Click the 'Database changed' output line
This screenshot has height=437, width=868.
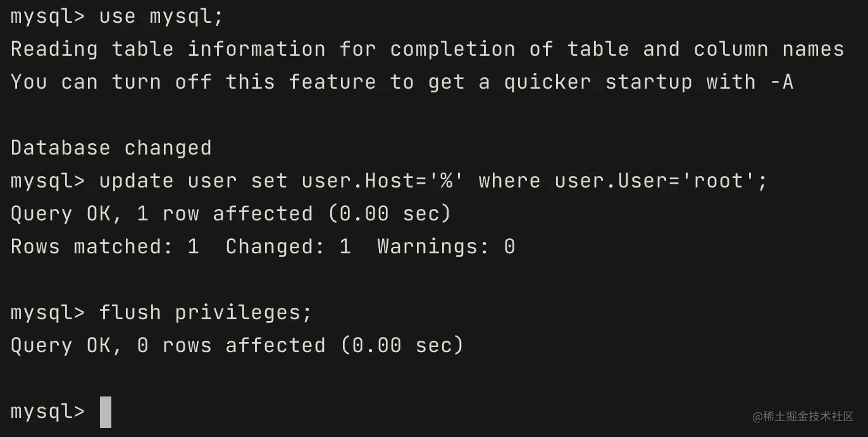(111, 148)
